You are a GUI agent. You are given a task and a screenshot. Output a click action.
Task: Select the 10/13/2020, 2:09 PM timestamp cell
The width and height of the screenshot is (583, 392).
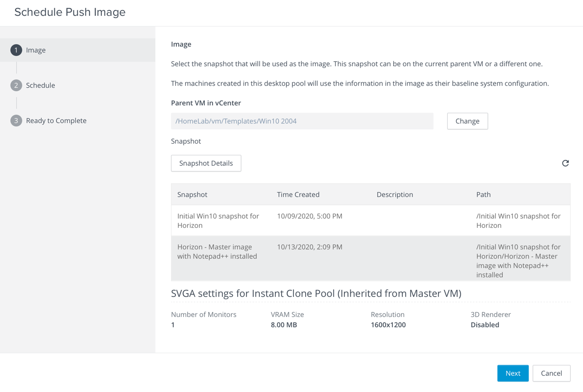(x=309, y=247)
